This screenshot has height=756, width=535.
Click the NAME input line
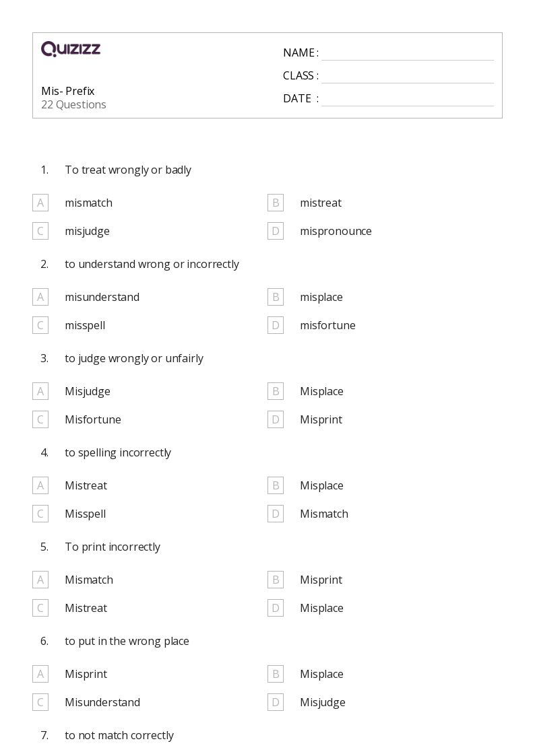(x=408, y=53)
